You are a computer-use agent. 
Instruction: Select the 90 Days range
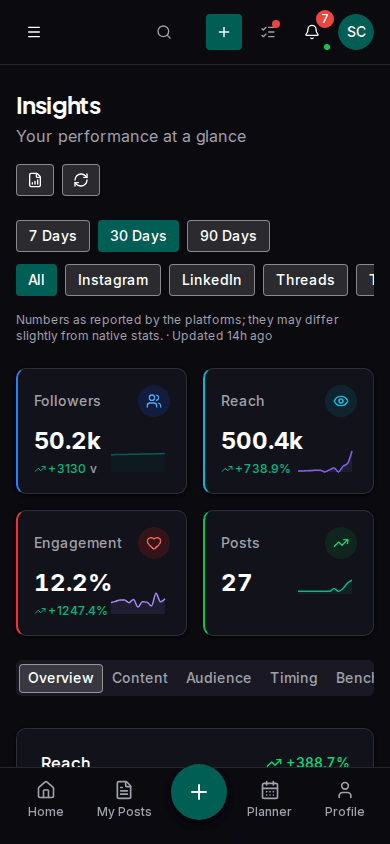[x=228, y=236]
